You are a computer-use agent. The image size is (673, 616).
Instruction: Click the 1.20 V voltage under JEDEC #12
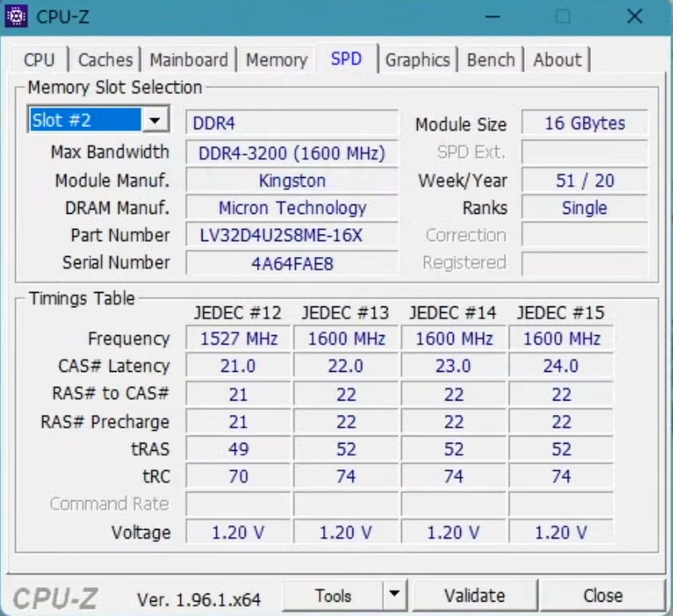(x=238, y=533)
